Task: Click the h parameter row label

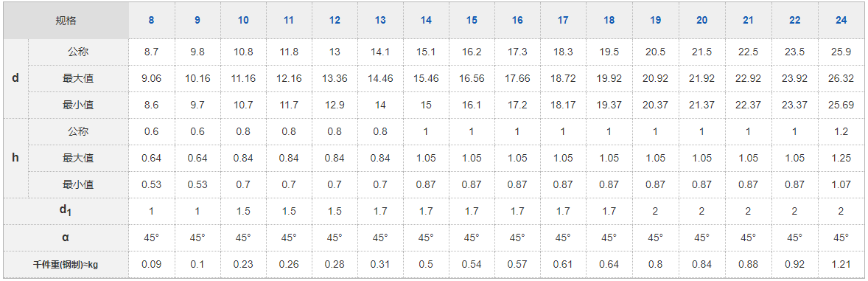Action: pyautogui.click(x=15, y=157)
